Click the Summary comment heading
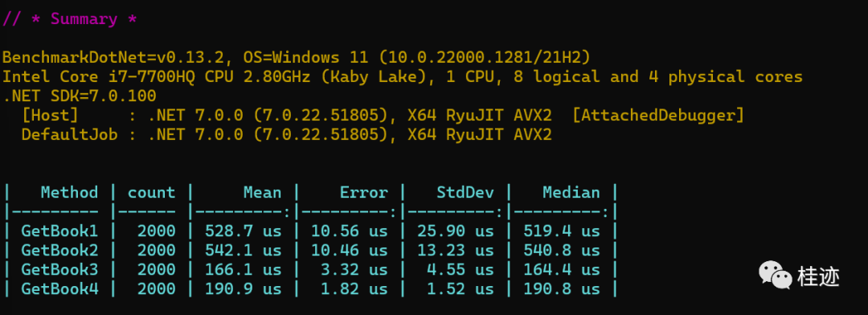The width and height of the screenshot is (868, 315). 70,19
